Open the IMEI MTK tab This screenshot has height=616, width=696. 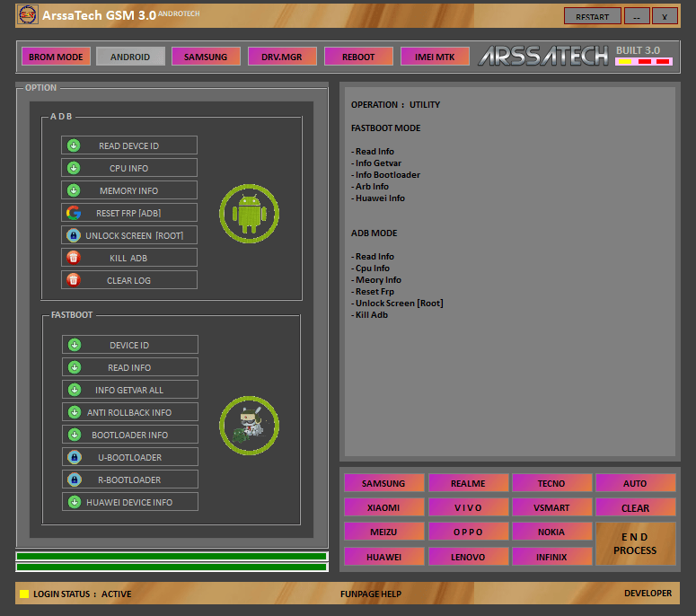point(435,57)
